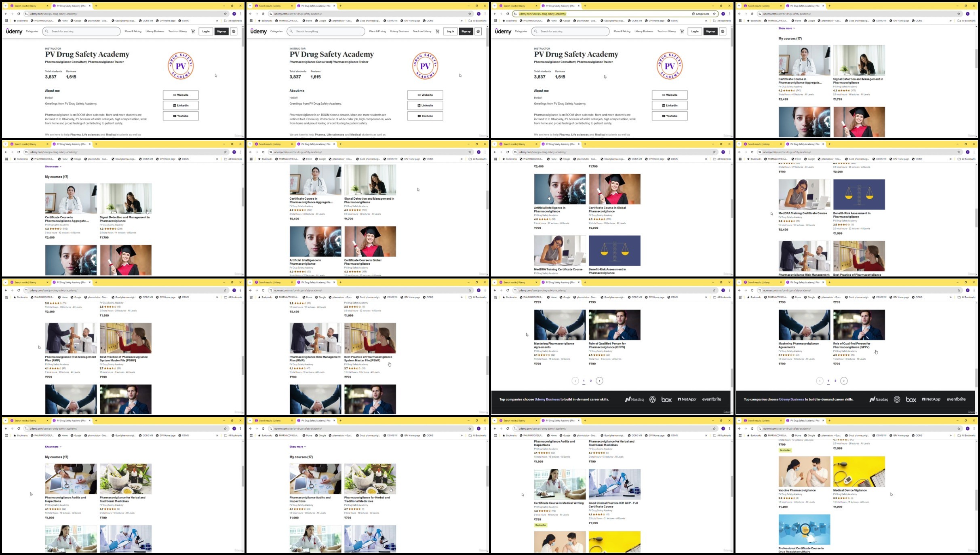
Task: Click Log in in the top row second frame
Action: point(450,32)
